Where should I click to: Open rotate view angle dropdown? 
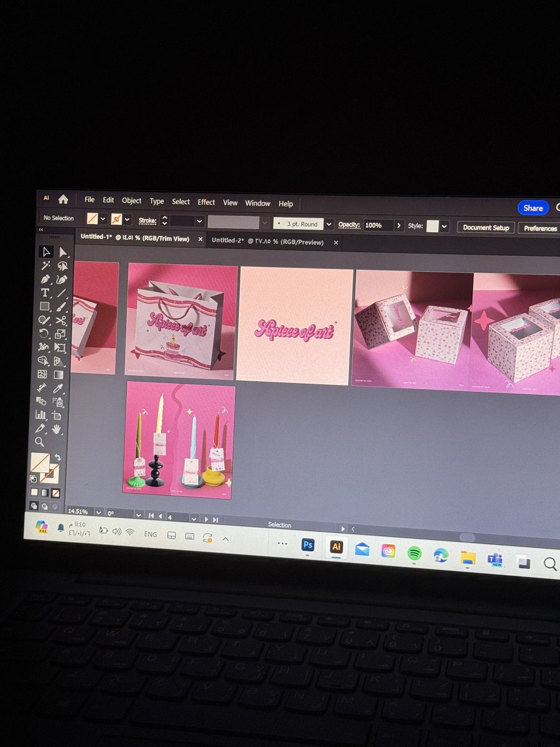click(139, 515)
